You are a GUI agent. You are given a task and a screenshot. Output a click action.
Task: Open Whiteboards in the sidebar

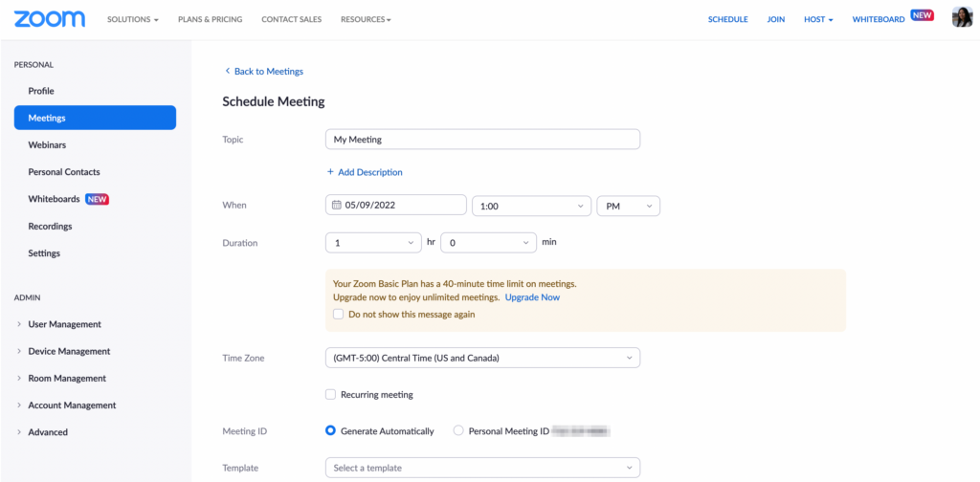click(54, 199)
